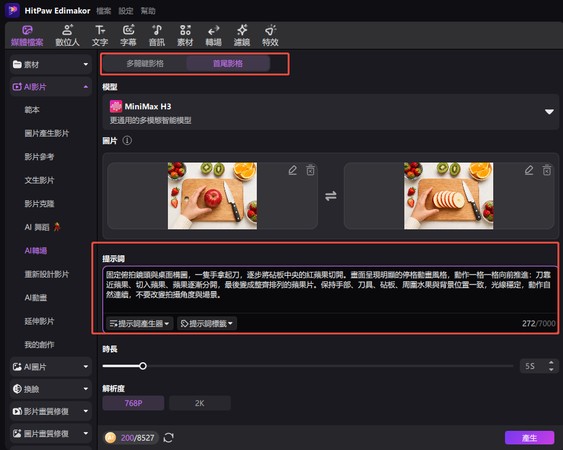The image size is (563, 450).
Task: Expand the AI圖片 sidebar section
Action: (x=51, y=367)
